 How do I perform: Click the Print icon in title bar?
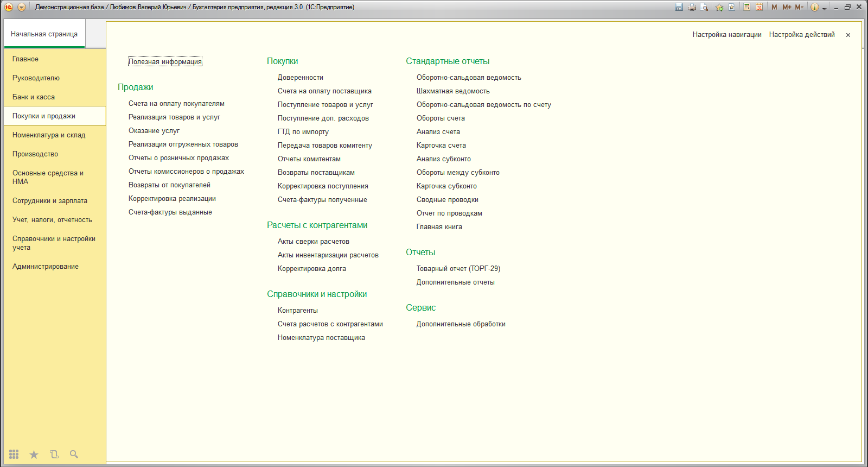[692, 7]
